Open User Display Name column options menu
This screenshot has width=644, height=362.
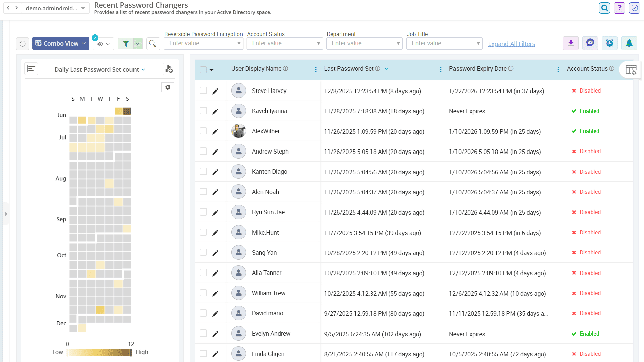[316, 69]
